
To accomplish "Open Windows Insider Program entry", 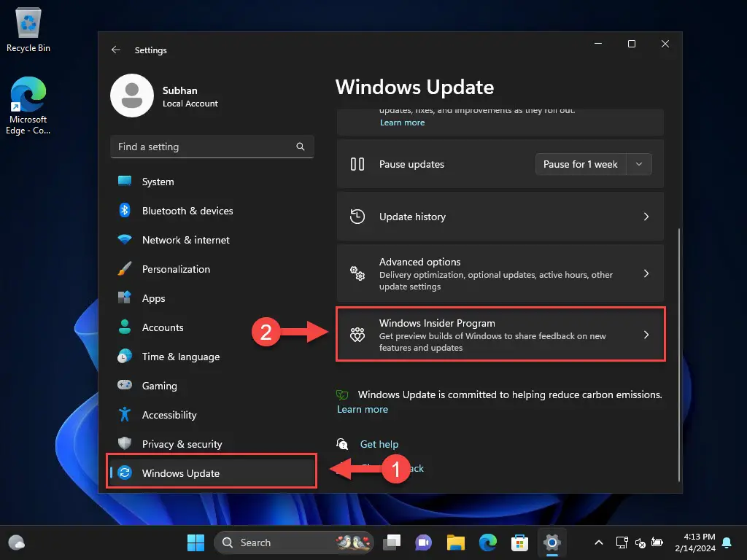I will click(500, 335).
